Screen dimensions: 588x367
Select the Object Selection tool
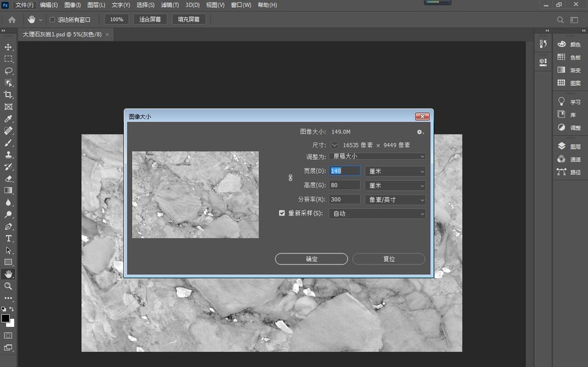click(x=8, y=83)
